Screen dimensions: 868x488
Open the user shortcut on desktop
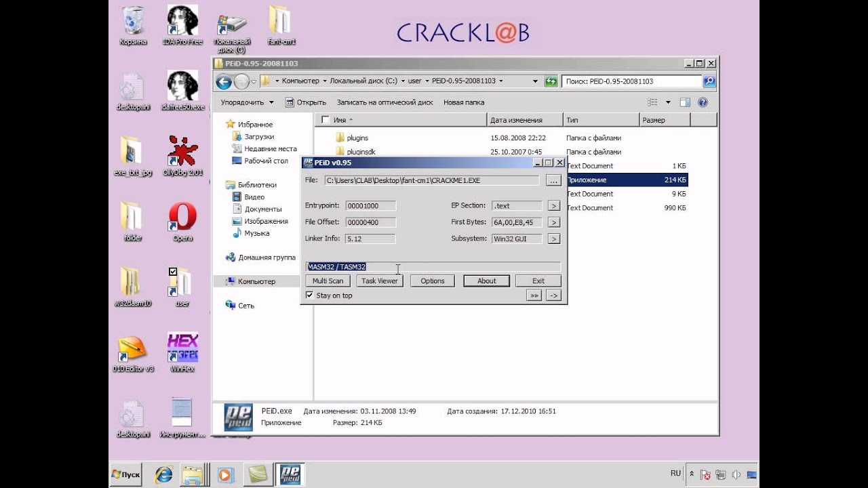pos(182,287)
